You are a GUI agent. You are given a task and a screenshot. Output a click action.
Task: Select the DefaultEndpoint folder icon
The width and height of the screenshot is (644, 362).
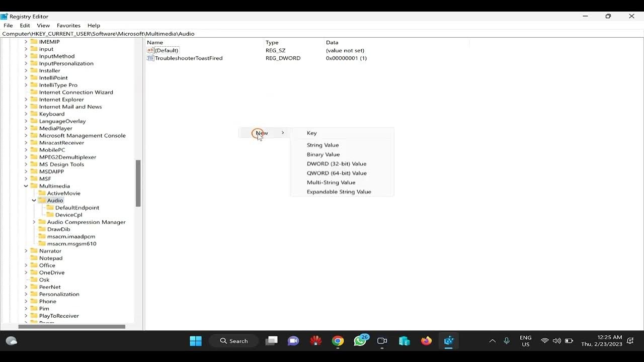[50, 208]
